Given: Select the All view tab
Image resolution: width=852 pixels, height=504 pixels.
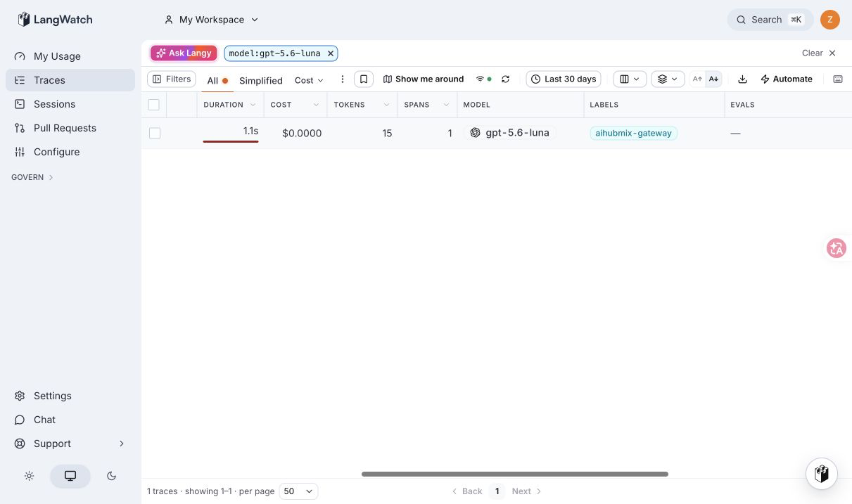Looking at the screenshot, I should [x=217, y=81].
